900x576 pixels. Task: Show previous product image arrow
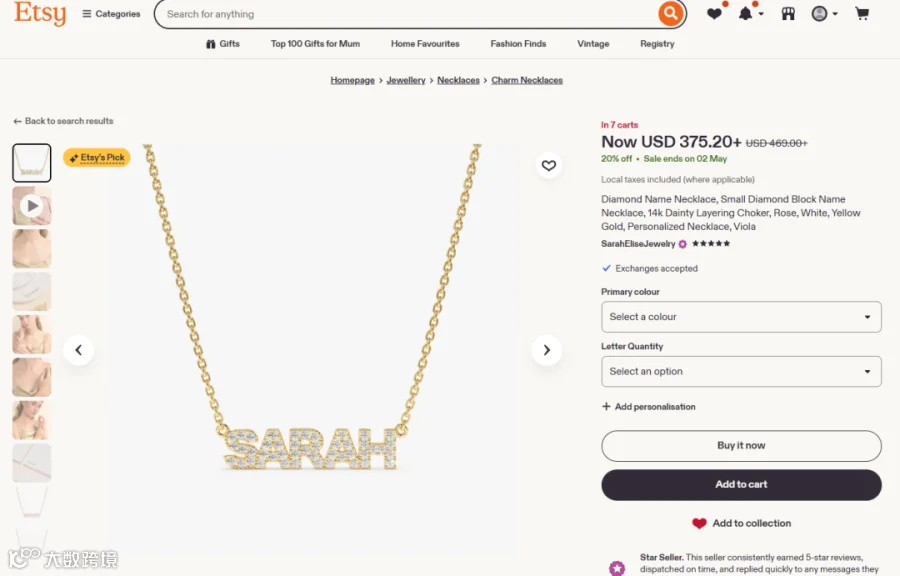79,349
